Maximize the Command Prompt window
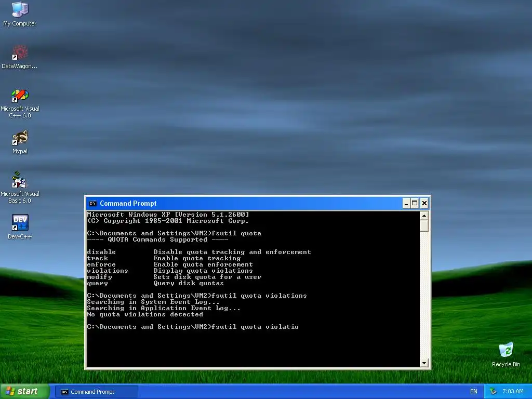This screenshot has height=399, width=532. coord(415,203)
